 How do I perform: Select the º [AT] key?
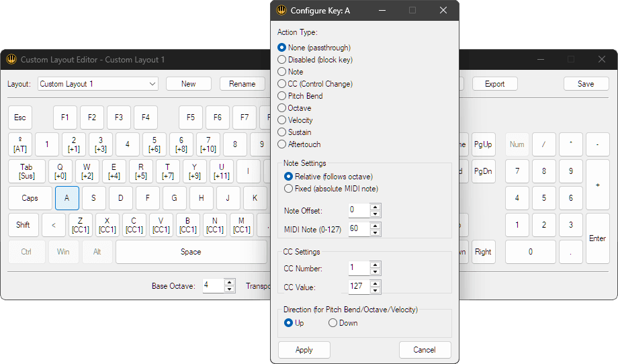pyautogui.click(x=20, y=144)
